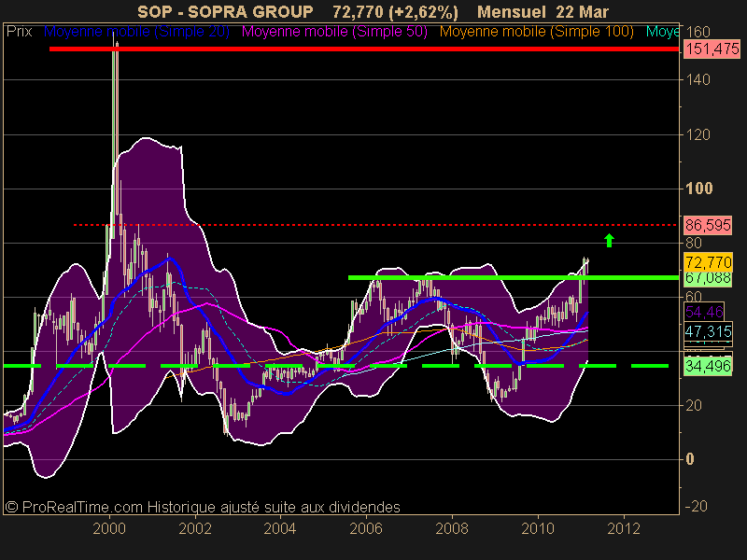Click the 151,475 resistance price label
The image size is (747, 560).
pyautogui.click(x=712, y=49)
